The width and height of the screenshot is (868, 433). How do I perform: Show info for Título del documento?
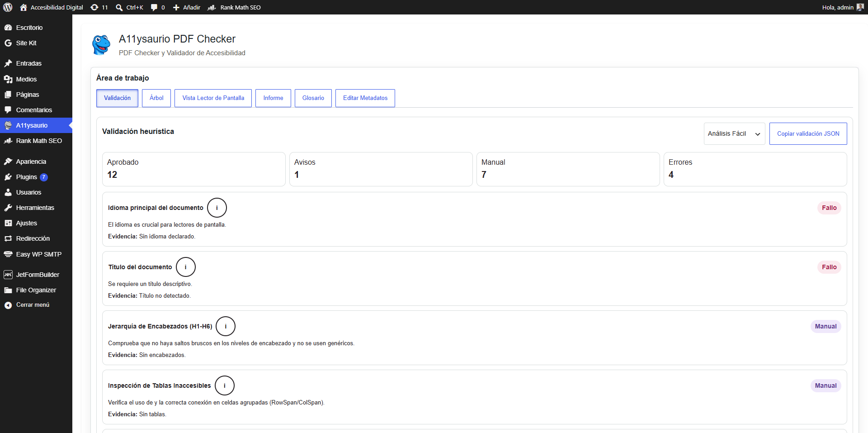click(x=186, y=267)
